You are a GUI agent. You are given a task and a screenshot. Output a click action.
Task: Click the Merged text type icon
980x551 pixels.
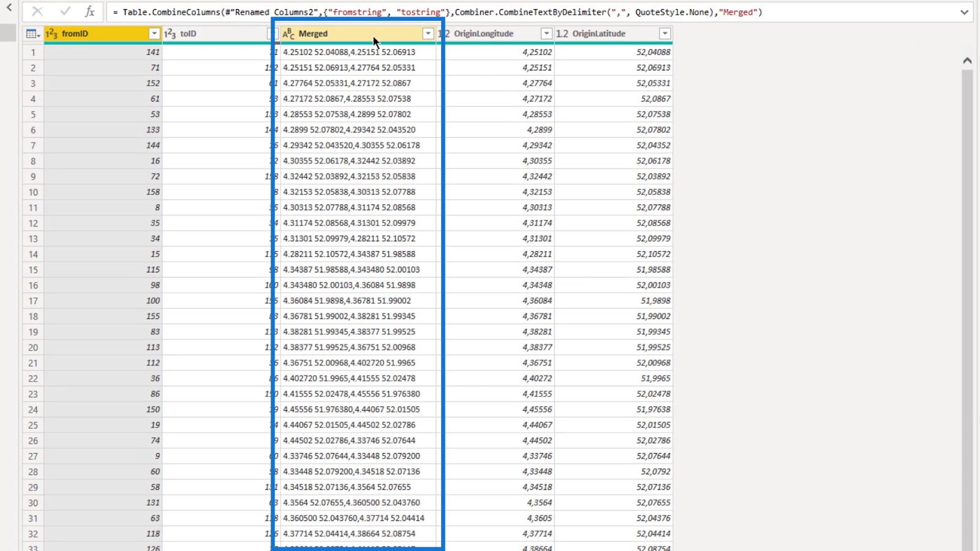288,34
